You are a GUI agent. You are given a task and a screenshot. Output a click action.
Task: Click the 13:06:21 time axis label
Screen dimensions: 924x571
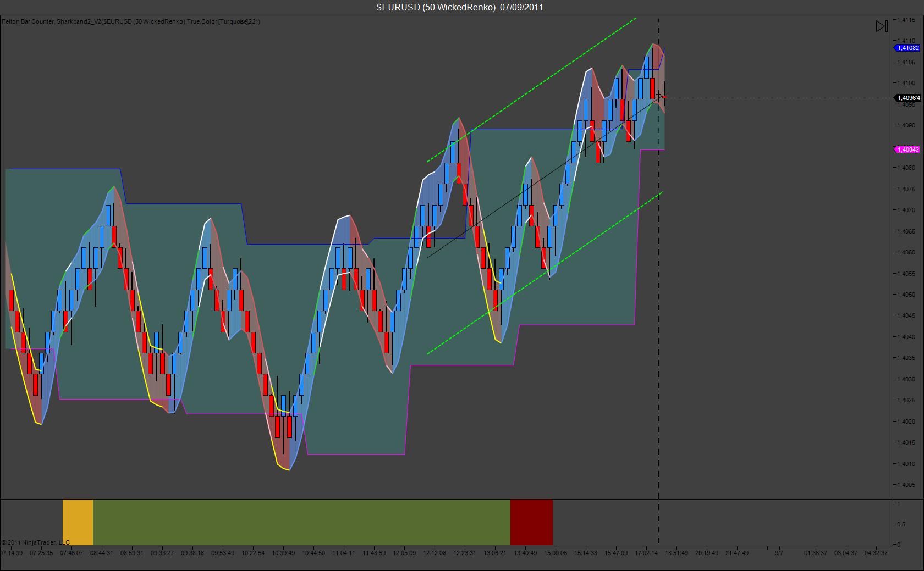[495, 553]
